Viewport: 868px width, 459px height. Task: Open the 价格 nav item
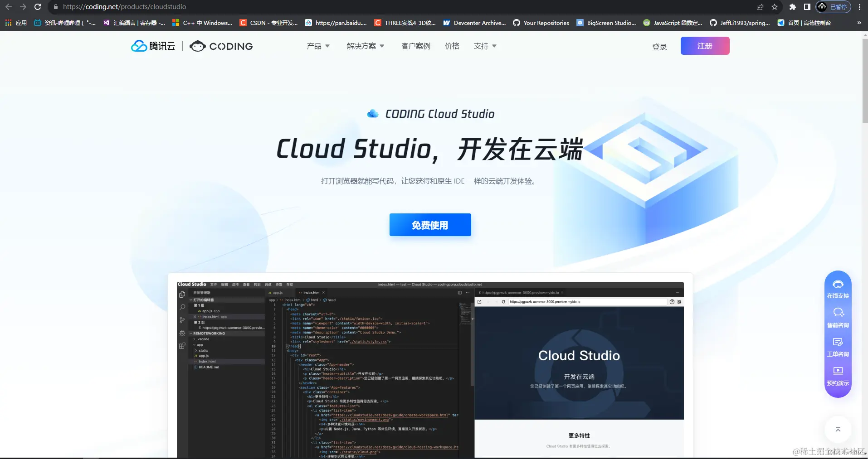click(452, 46)
